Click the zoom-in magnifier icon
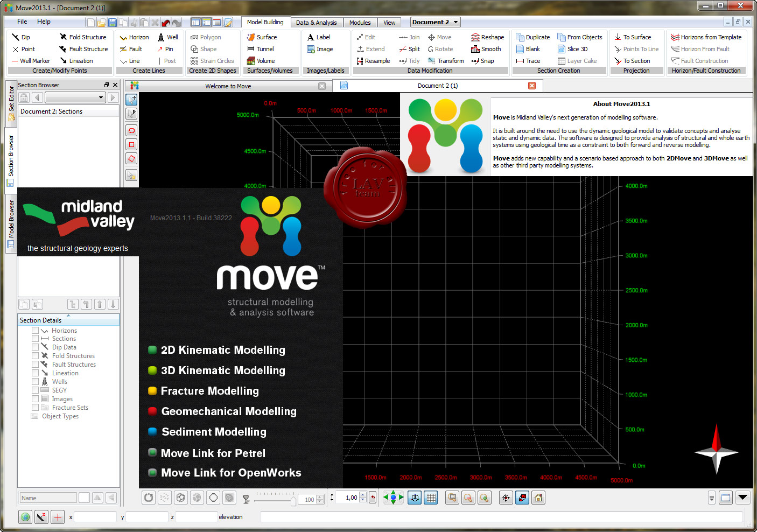757x532 pixels. click(x=485, y=498)
